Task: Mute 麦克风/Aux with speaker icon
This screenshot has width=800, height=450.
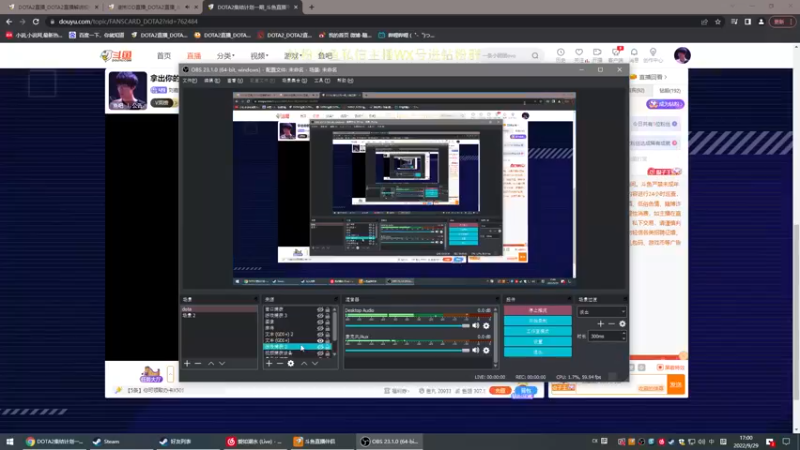Action: [476, 350]
